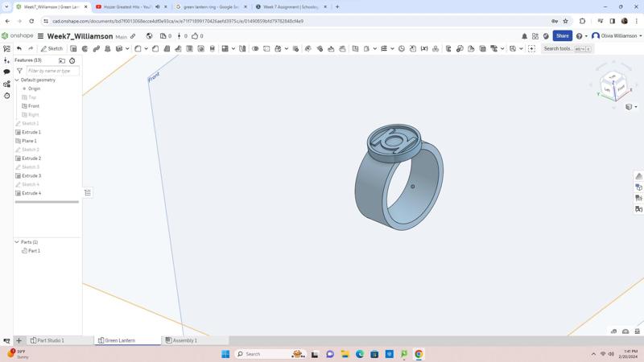
Task: Collapse the Default geometry group
Action: (17, 80)
